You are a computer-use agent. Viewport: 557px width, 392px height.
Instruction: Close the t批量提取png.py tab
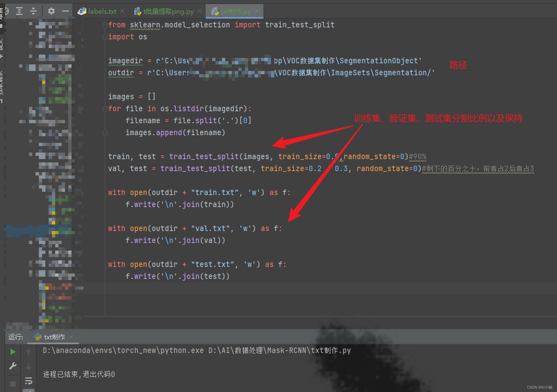(x=199, y=11)
